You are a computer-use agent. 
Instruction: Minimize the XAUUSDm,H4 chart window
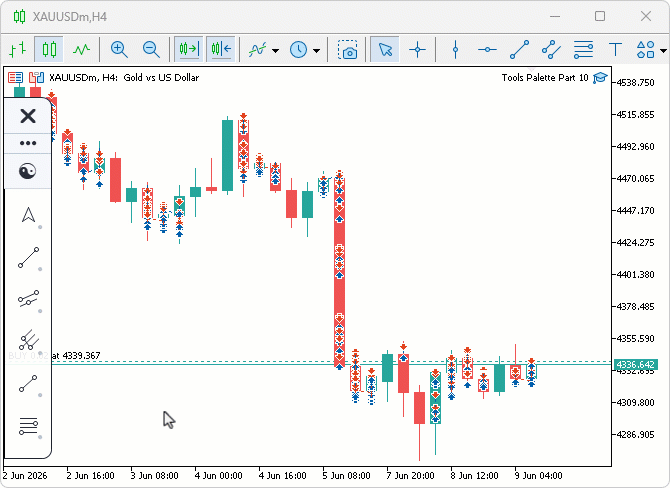click(555, 16)
